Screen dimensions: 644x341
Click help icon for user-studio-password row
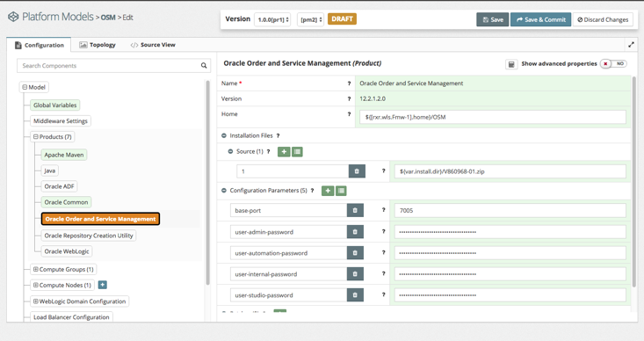pyautogui.click(x=384, y=294)
